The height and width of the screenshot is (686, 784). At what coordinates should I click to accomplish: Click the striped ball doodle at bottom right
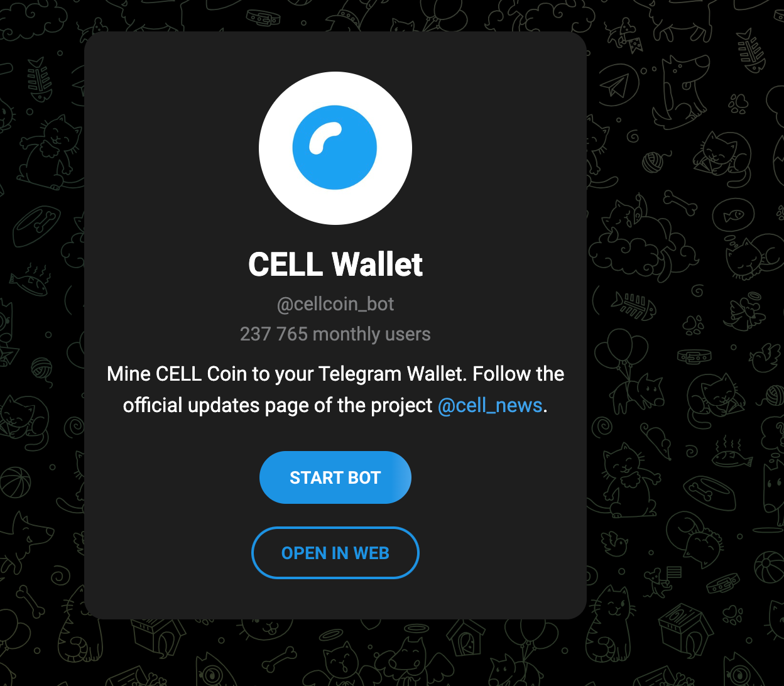[x=769, y=567]
